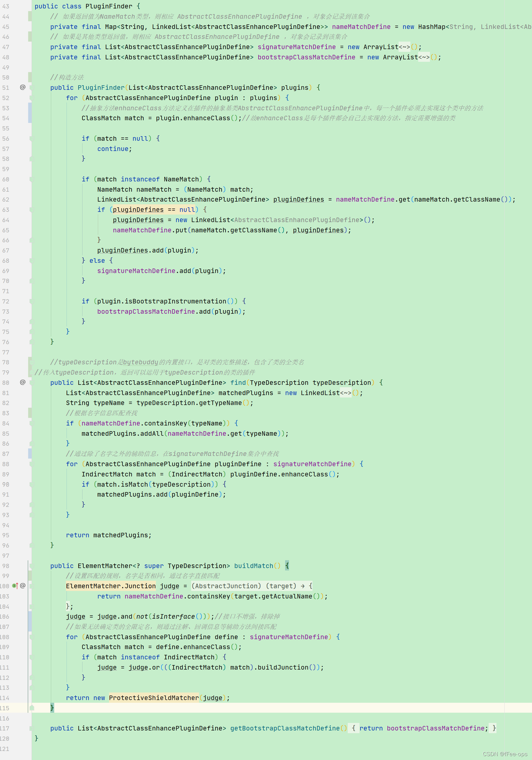532x760 pixels.
Task: Click highlighted 'ElementMatcher.Junction' on line 100
Action: point(111,586)
